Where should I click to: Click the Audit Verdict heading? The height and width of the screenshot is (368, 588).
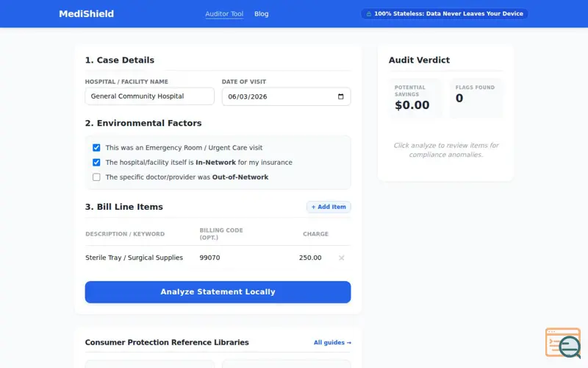(x=419, y=60)
